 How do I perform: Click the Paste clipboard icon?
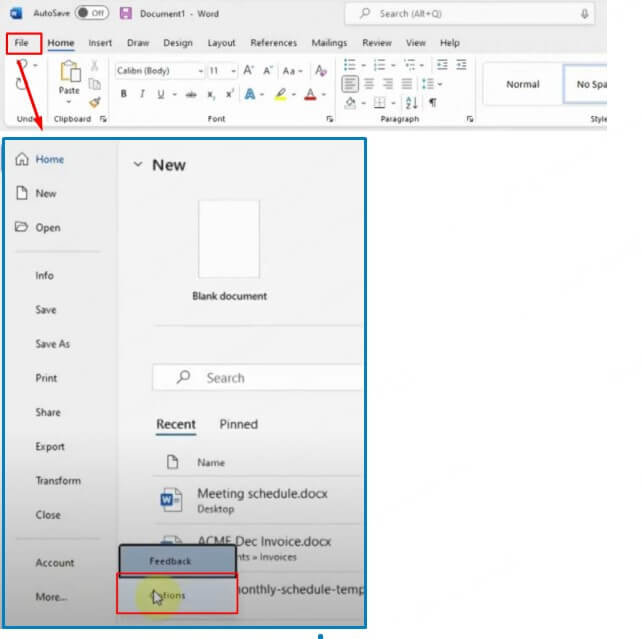click(70, 71)
